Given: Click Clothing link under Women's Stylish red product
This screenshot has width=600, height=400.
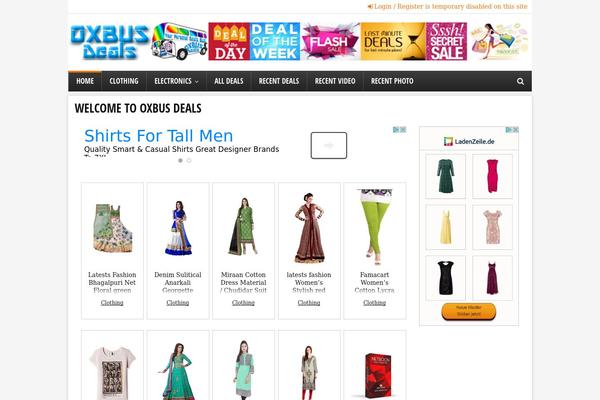Looking at the screenshot, I should [x=309, y=303].
